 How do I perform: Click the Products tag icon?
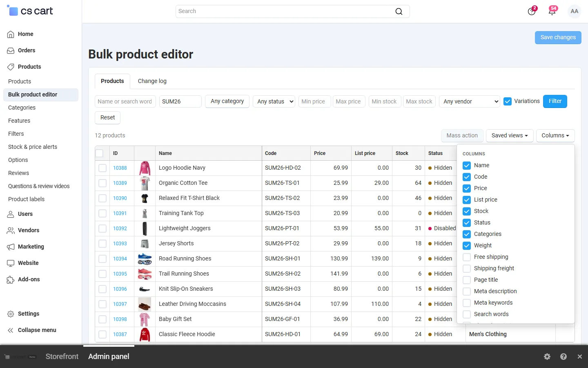point(11,67)
